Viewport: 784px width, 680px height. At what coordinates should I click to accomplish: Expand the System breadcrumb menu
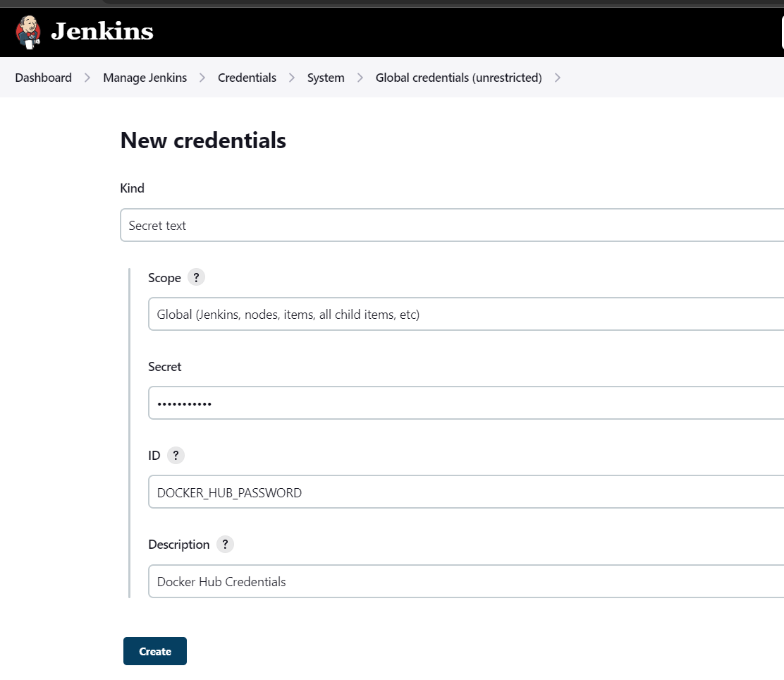pos(326,78)
